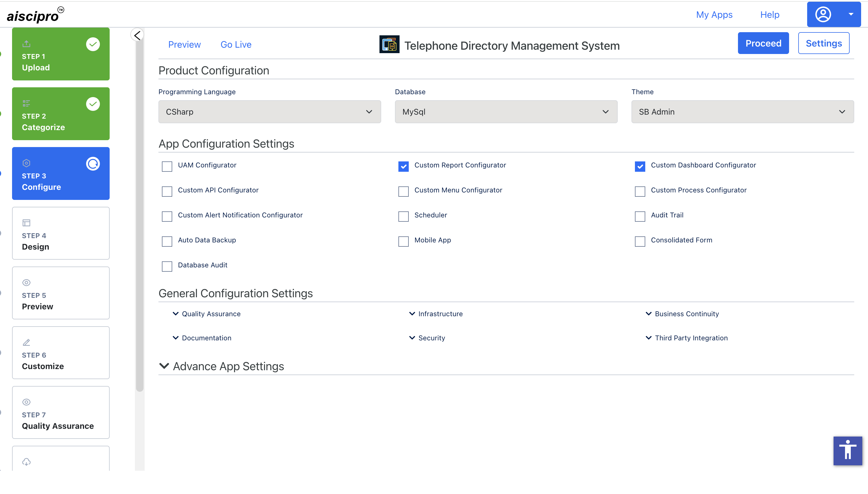Enable Auto Data Backup
Image resolution: width=868 pixels, height=494 pixels.
[167, 241]
